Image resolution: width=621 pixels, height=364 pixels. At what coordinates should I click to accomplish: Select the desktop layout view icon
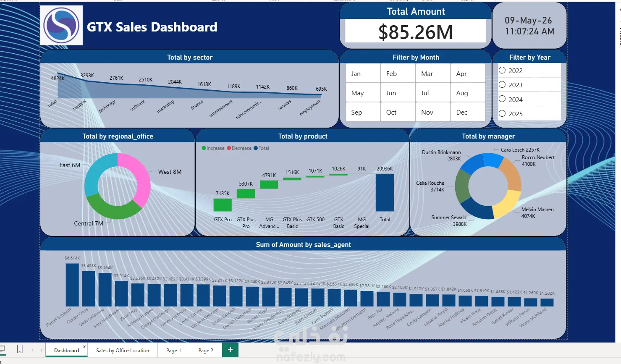coord(3,349)
